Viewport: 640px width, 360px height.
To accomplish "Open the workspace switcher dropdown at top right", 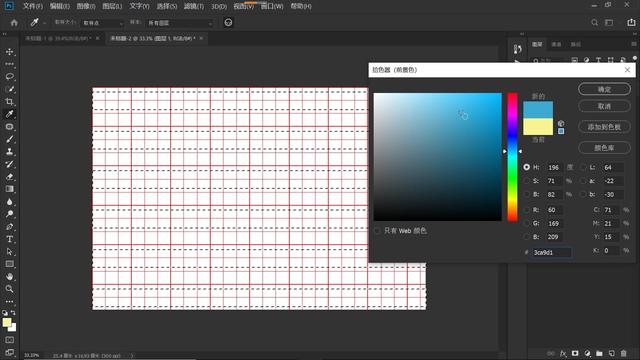I will [609, 23].
